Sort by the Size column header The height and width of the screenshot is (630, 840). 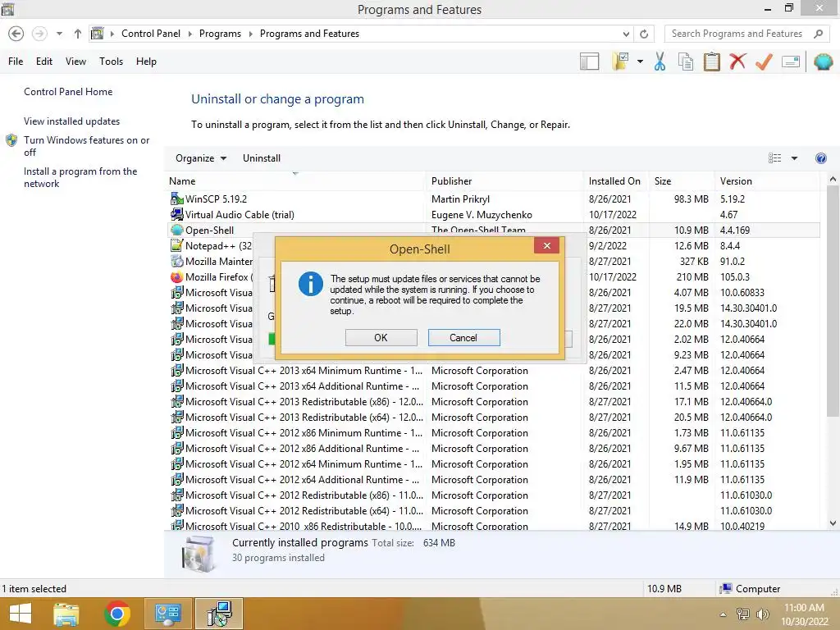click(x=682, y=181)
